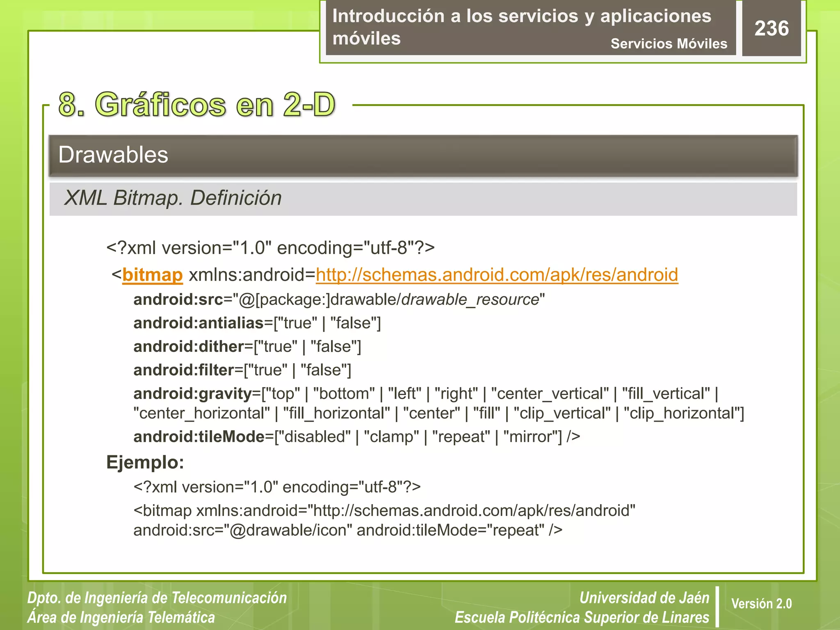Screen dimensions: 840x630
Task: Select the example '<?xml version' line under Ejemplo
Action: 277,487
